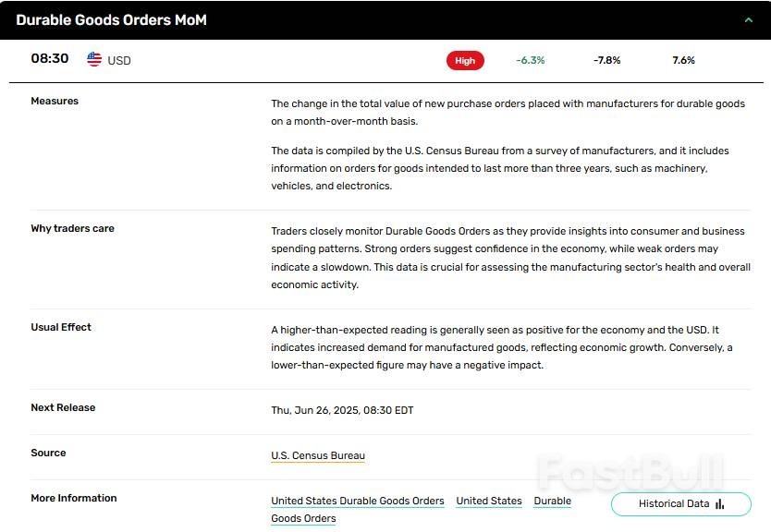The width and height of the screenshot is (771, 532).
Task: Click the previous value 7.6%
Action: 683,60
